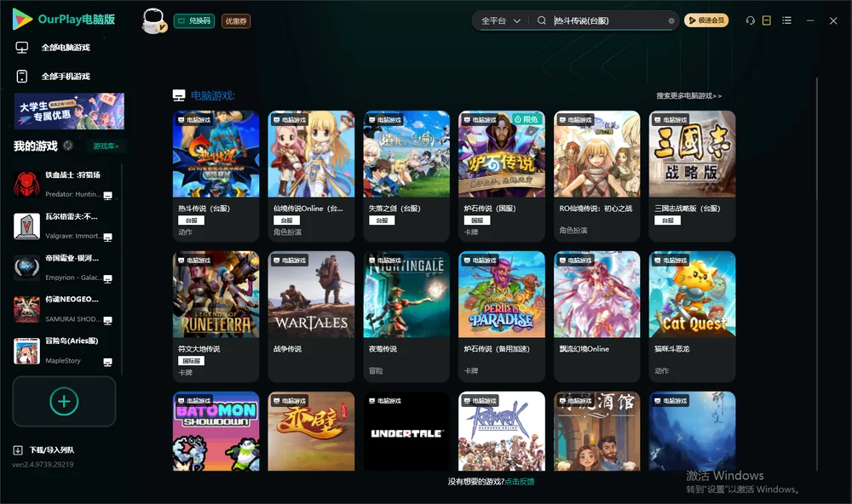Select the Empyrion Galactic game icon
The width and height of the screenshot is (852, 504).
(x=26, y=267)
